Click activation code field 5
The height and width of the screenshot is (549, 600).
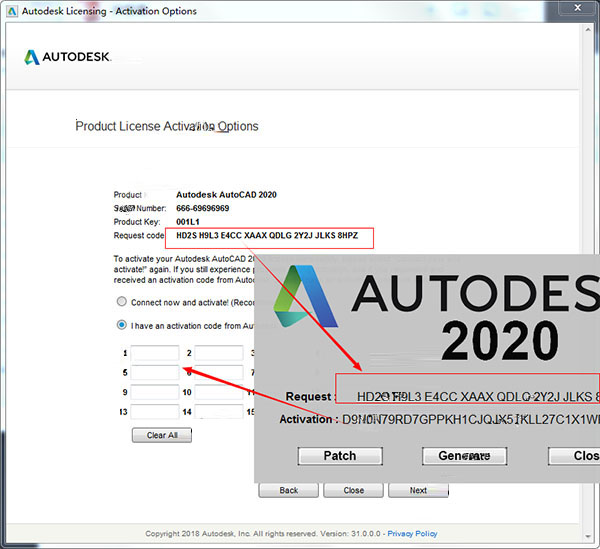pyautogui.click(x=155, y=372)
